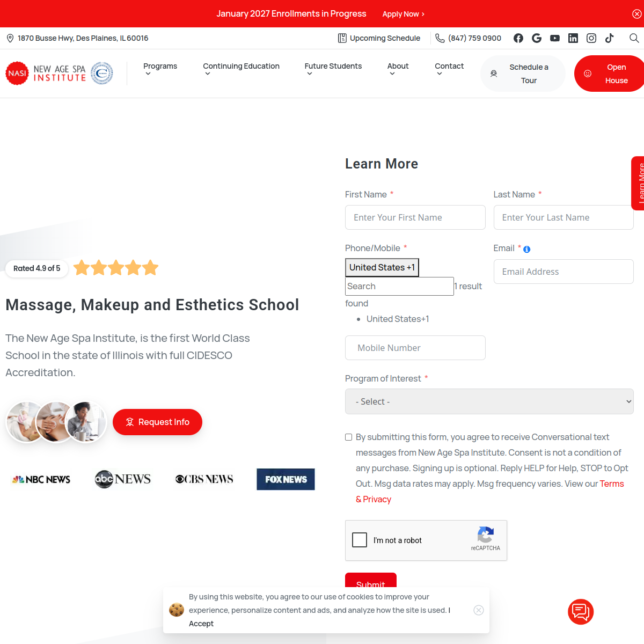Open the YouTube social icon
This screenshot has width=644, height=644.
(x=555, y=38)
